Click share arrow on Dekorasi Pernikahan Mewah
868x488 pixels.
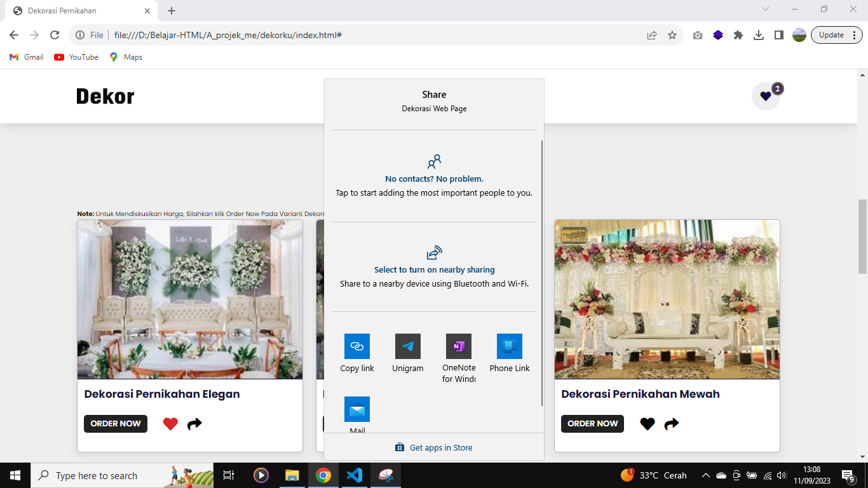pyautogui.click(x=671, y=424)
